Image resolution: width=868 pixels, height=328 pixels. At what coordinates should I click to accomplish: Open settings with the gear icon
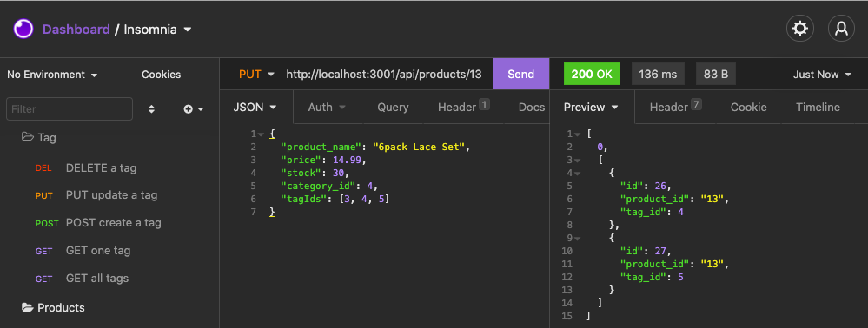pyautogui.click(x=800, y=29)
